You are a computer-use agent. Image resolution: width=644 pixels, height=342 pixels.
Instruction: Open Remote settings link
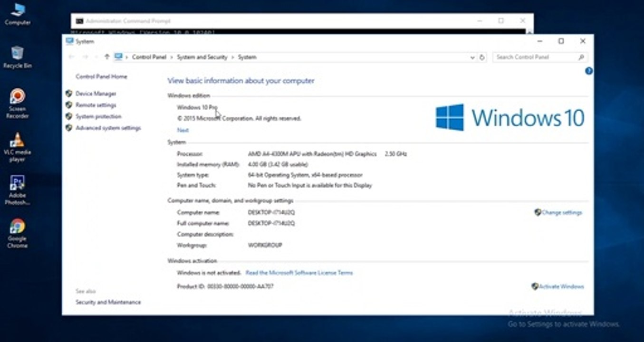96,105
